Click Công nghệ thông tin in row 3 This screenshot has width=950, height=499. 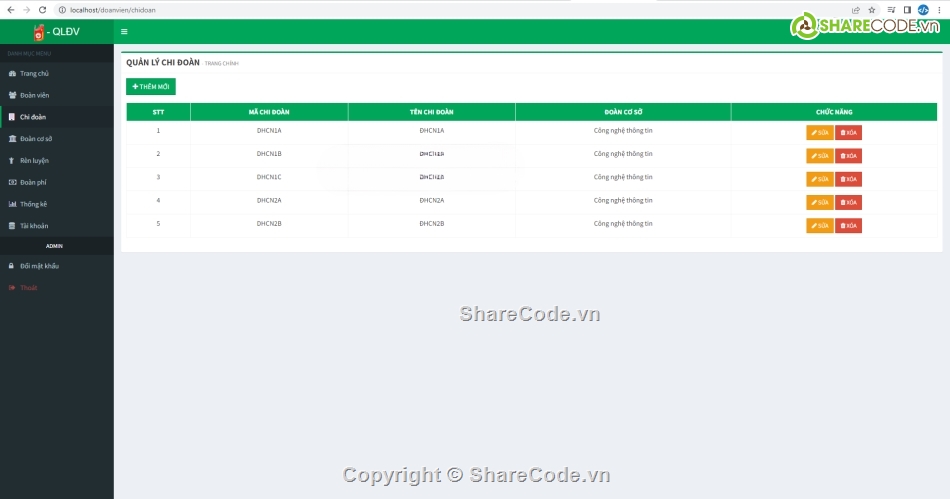[x=623, y=177]
